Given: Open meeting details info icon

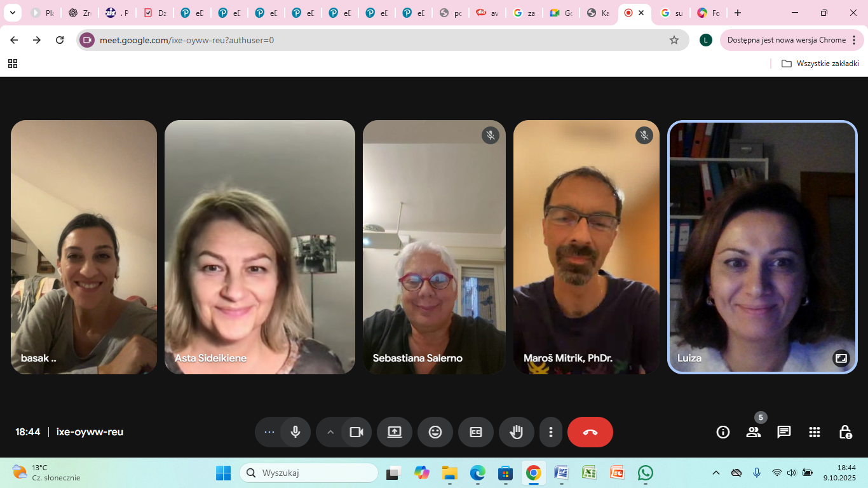Looking at the screenshot, I should tap(722, 432).
